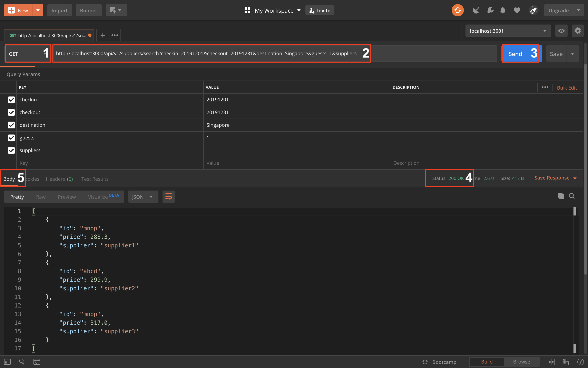Click the sync status icon
588x368 pixels.
[458, 10]
